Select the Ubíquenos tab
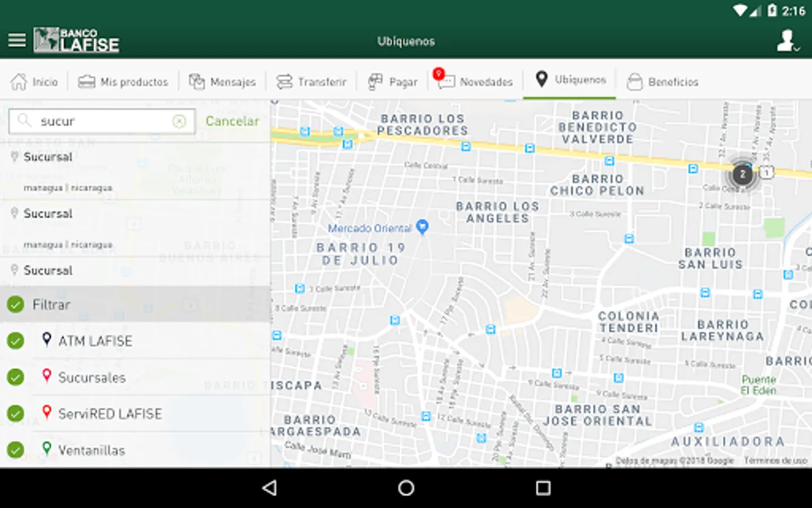 pyautogui.click(x=570, y=80)
